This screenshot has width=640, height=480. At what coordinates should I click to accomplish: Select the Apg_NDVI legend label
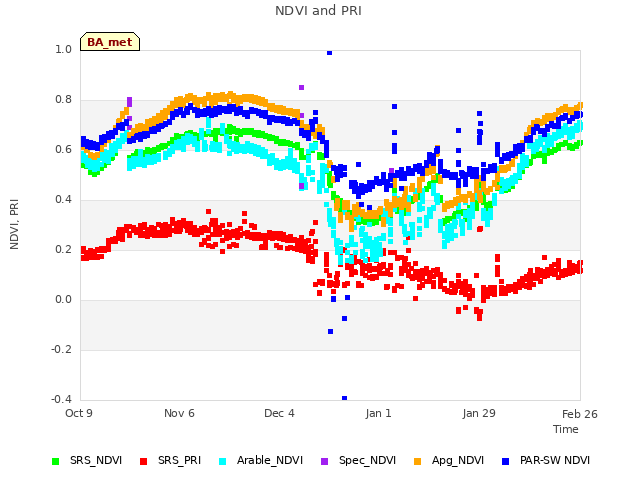[x=458, y=460]
